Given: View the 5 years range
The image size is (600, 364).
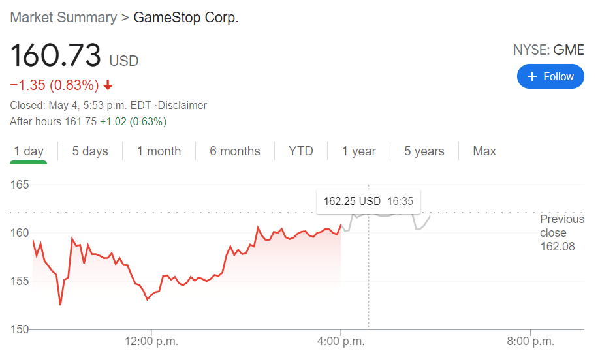Looking at the screenshot, I should click(424, 151).
